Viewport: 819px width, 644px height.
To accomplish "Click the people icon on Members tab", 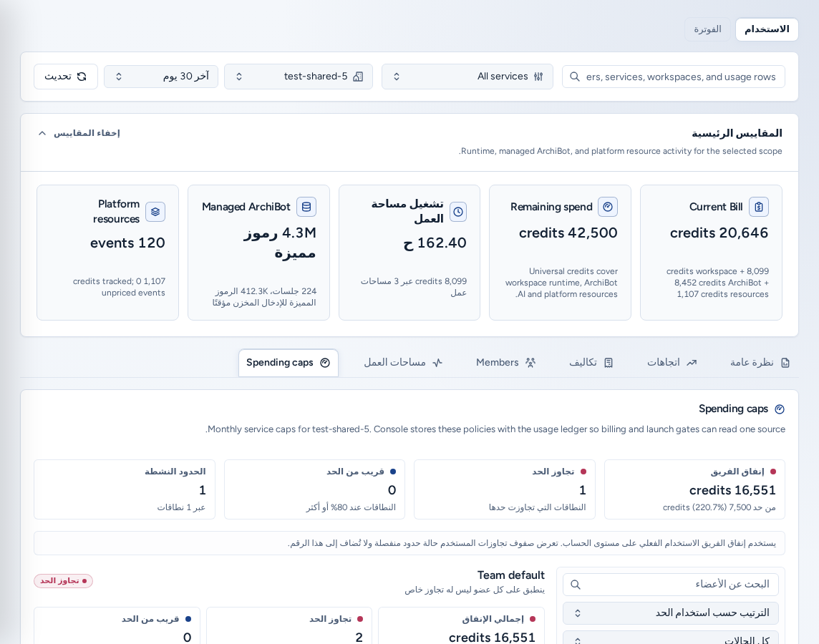I will (x=530, y=363).
